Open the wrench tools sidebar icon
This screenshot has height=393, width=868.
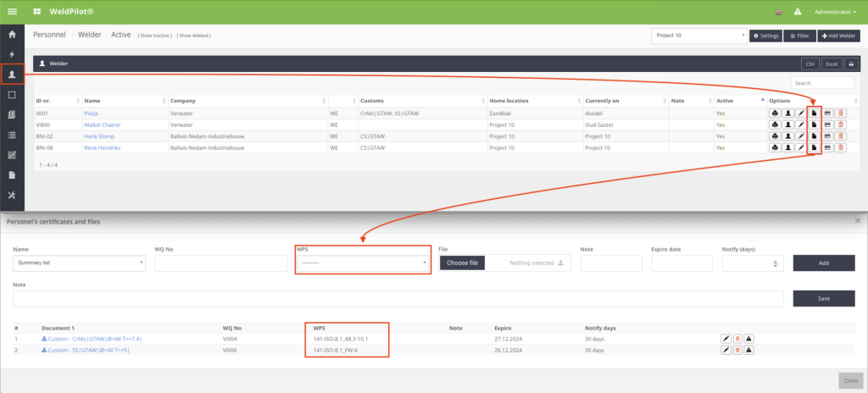[x=12, y=195]
